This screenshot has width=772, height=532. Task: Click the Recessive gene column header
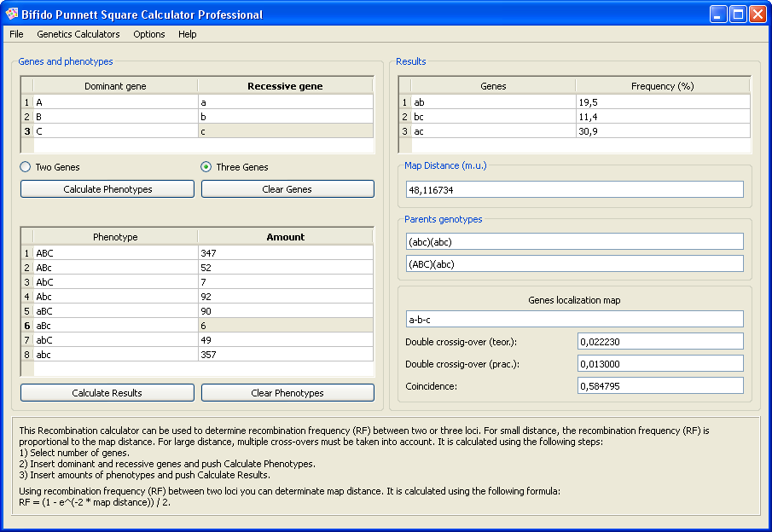tap(286, 86)
